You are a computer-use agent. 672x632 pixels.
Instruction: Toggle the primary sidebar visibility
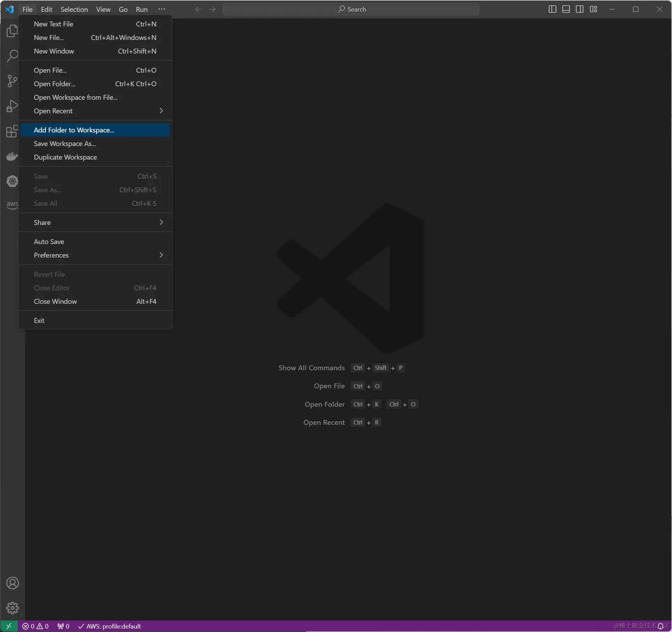coord(552,9)
